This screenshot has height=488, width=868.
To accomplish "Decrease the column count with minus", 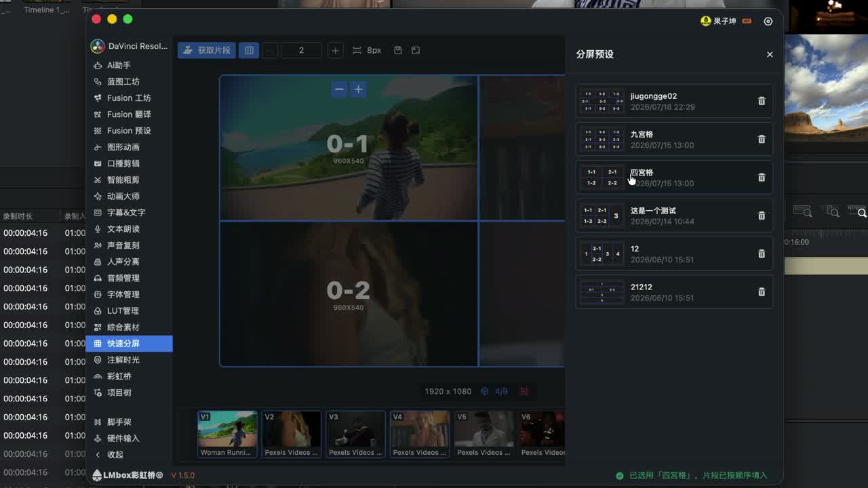I will pyautogui.click(x=270, y=50).
